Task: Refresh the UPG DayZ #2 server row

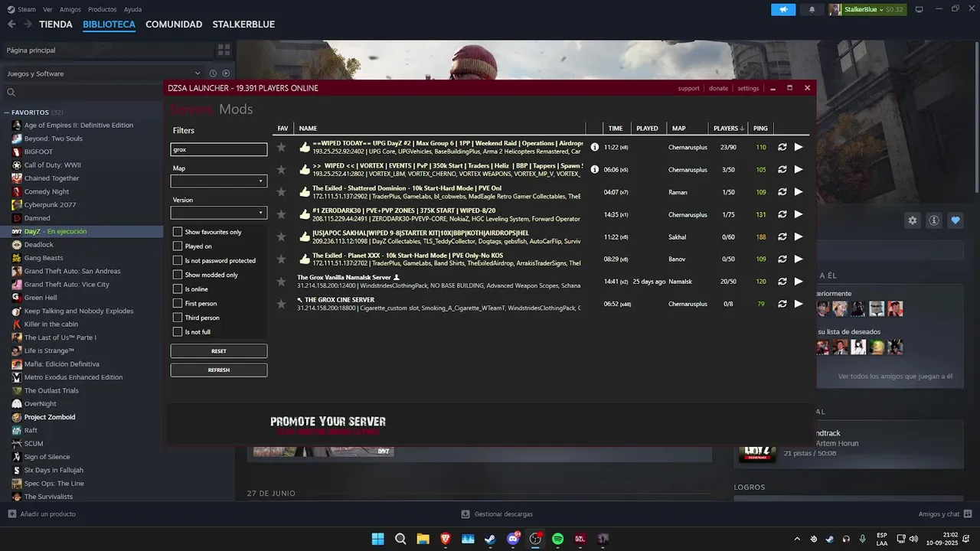Action: pyautogui.click(x=782, y=147)
